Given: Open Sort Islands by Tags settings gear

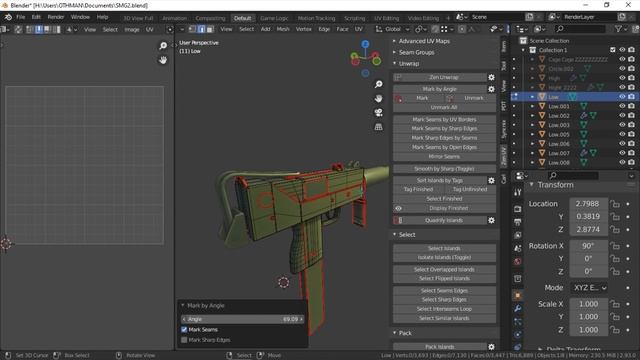Looking at the screenshot, I should coord(491,180).
